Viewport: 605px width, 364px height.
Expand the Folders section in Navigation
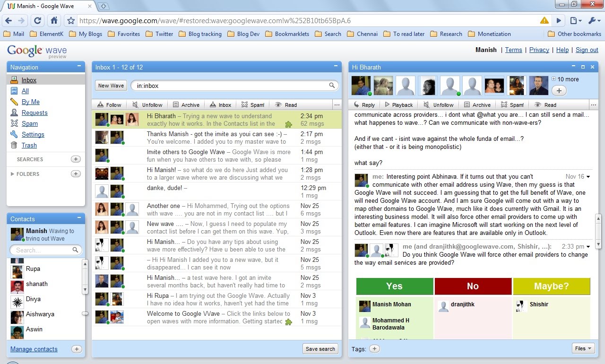click(x=25, y=174)
